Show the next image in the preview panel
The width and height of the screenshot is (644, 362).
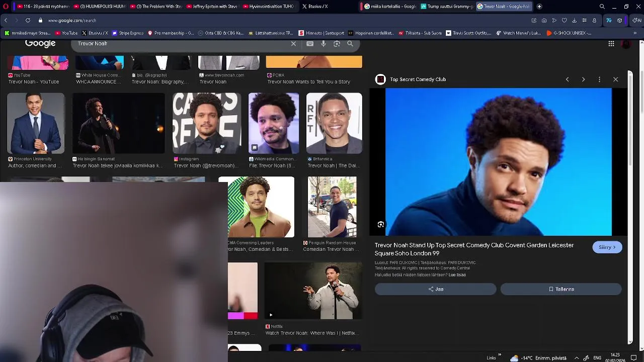583,79
